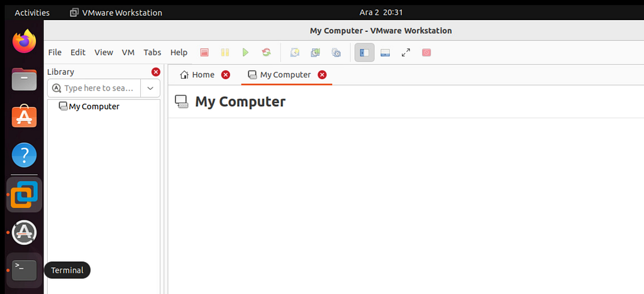Click the search magnifier icon in Library field
The width and height of the screenshot is (644, 294).
point(57,88)
